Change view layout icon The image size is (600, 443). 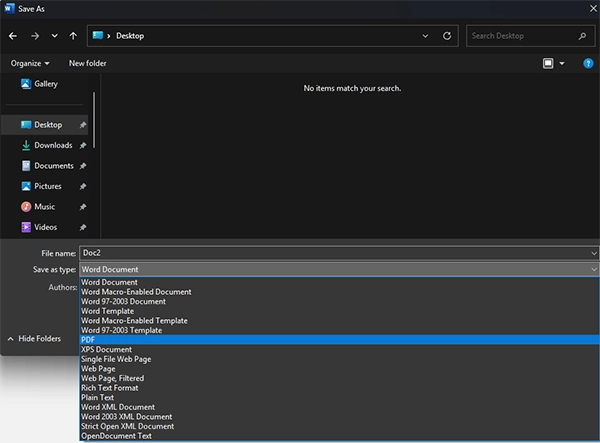548,64
